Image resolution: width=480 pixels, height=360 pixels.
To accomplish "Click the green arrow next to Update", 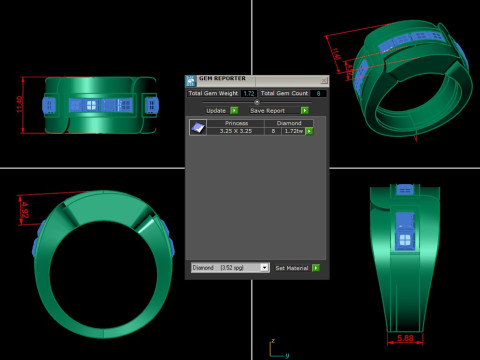I will (234, 110).
